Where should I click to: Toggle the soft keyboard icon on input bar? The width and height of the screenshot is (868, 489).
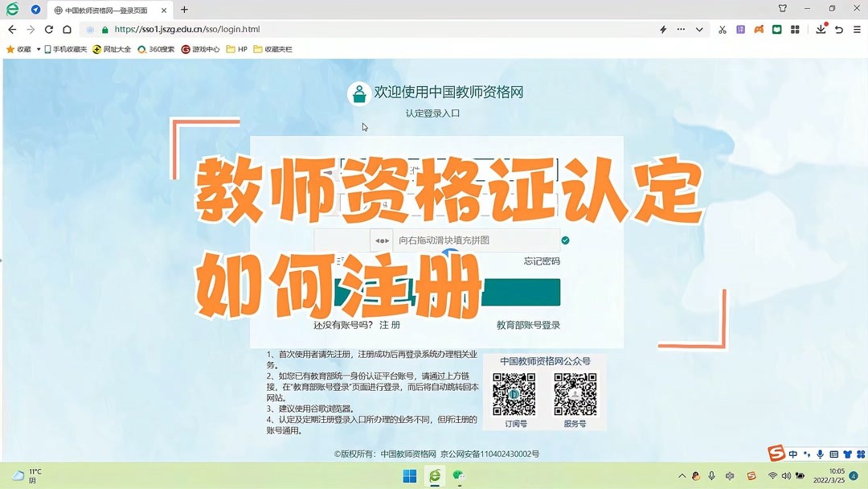(834, 454)
